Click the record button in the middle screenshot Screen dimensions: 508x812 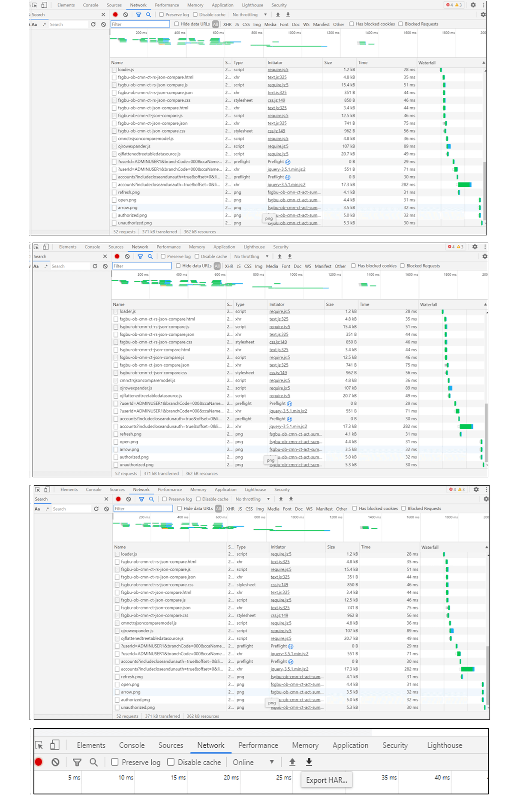[x=117, y=256]
